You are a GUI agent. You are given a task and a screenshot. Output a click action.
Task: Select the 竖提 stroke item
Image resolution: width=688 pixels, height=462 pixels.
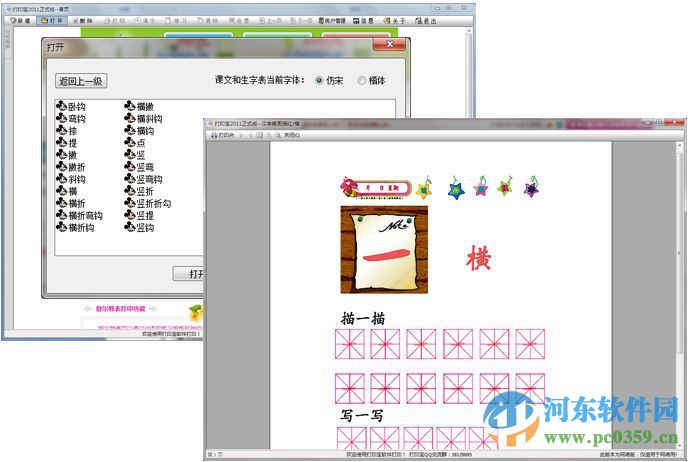coord(140,215)
